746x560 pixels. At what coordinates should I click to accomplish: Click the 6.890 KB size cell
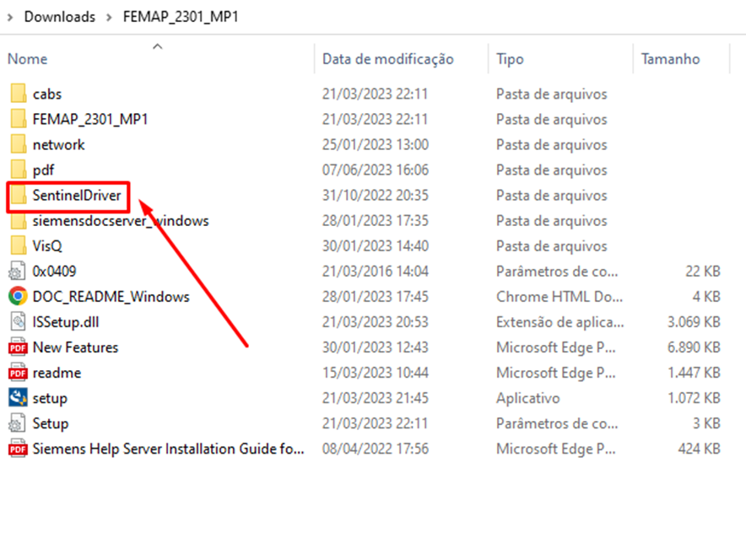tap(694, 347)
